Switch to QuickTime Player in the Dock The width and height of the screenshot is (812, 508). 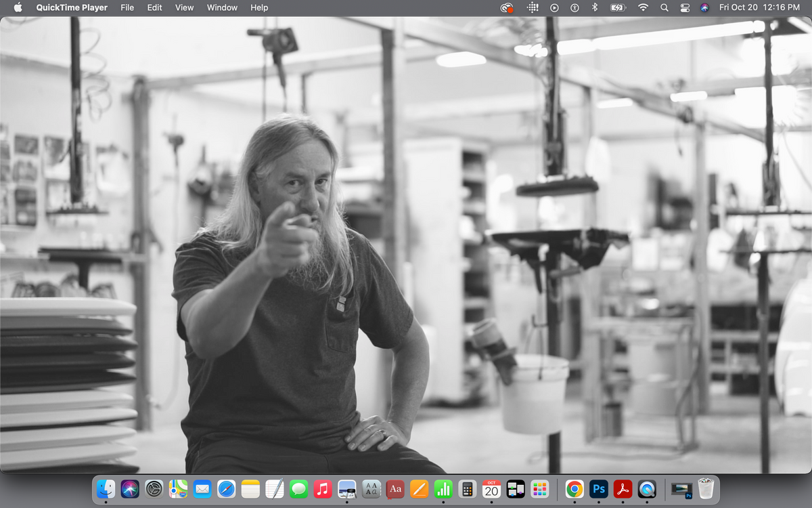[647, 488]
